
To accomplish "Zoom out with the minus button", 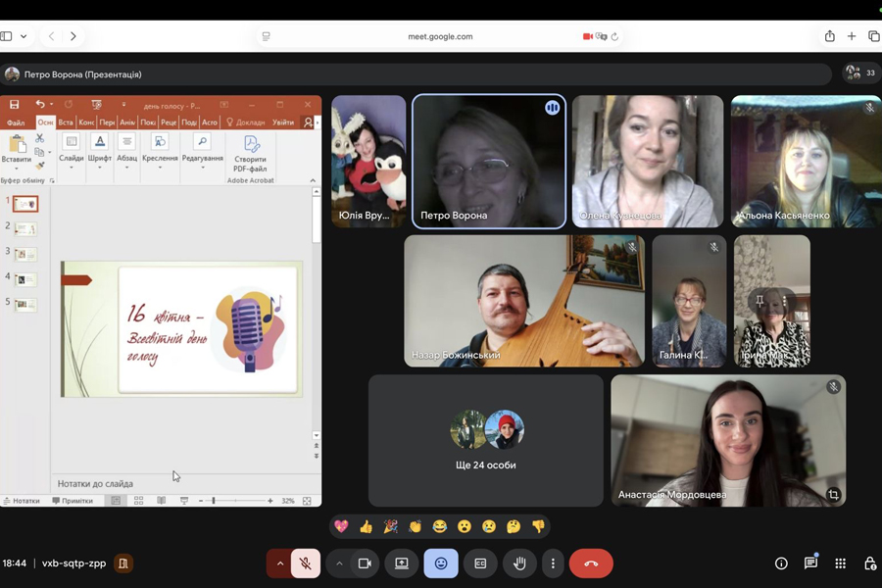I will [x=201, y=500].
